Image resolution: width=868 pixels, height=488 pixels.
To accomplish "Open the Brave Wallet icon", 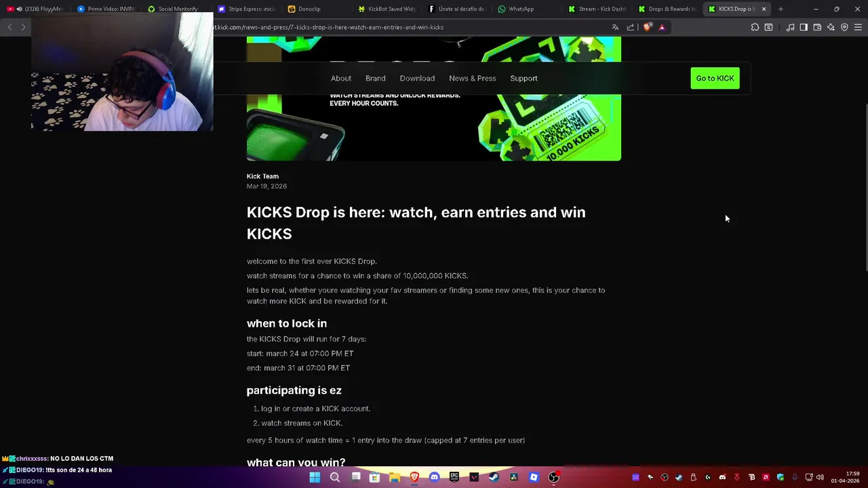I will coord(817,27).
